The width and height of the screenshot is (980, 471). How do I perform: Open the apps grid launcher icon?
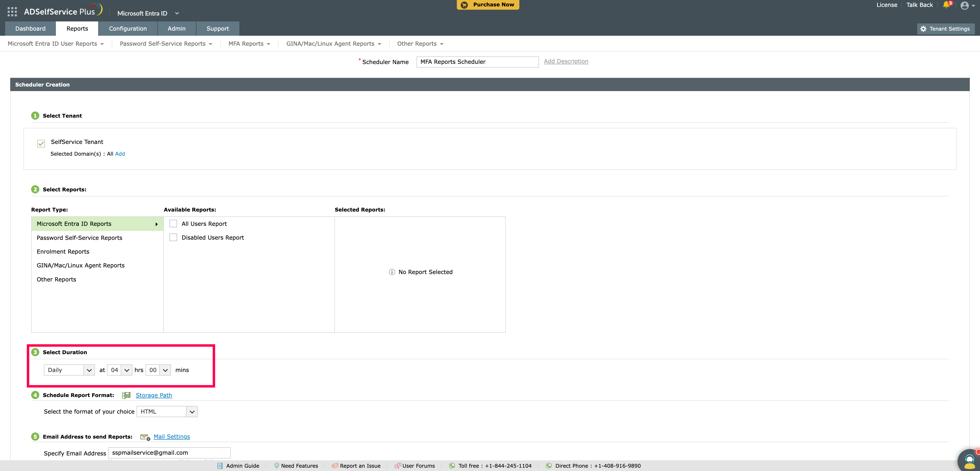(x=12, y=12)
